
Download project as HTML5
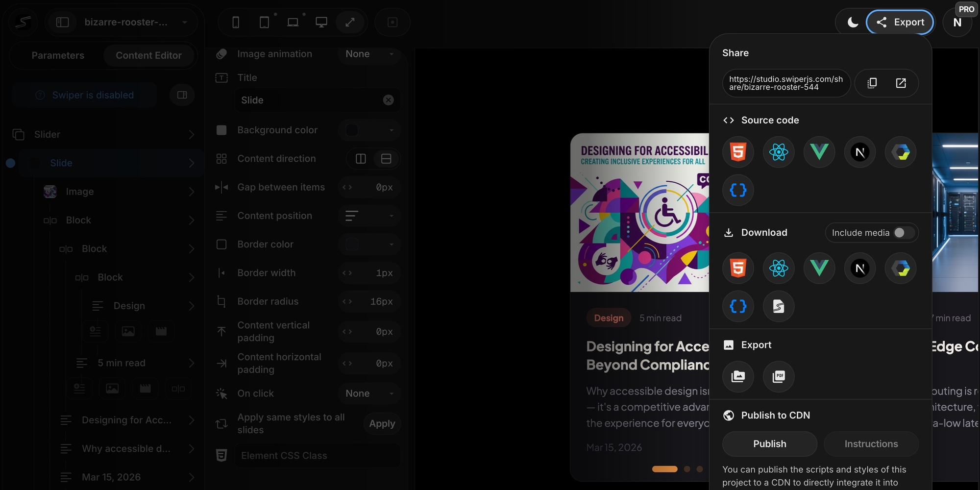pyautogui.click(x=738, y=269)
